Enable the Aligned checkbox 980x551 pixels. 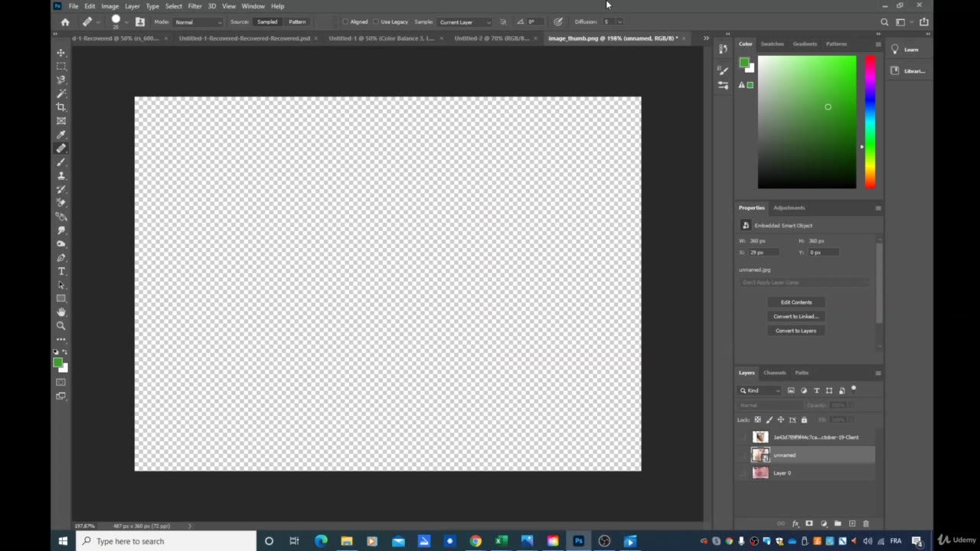click(345, 22)
